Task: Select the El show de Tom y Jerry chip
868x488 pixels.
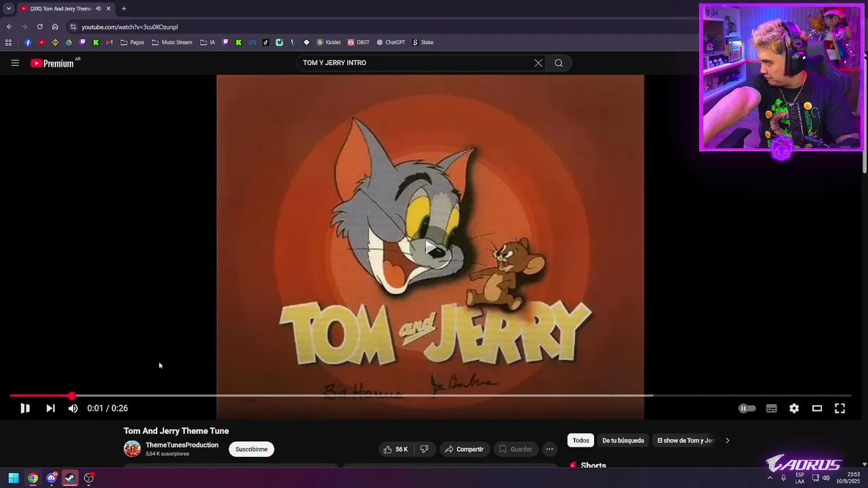Action: [x=686, y=441]
